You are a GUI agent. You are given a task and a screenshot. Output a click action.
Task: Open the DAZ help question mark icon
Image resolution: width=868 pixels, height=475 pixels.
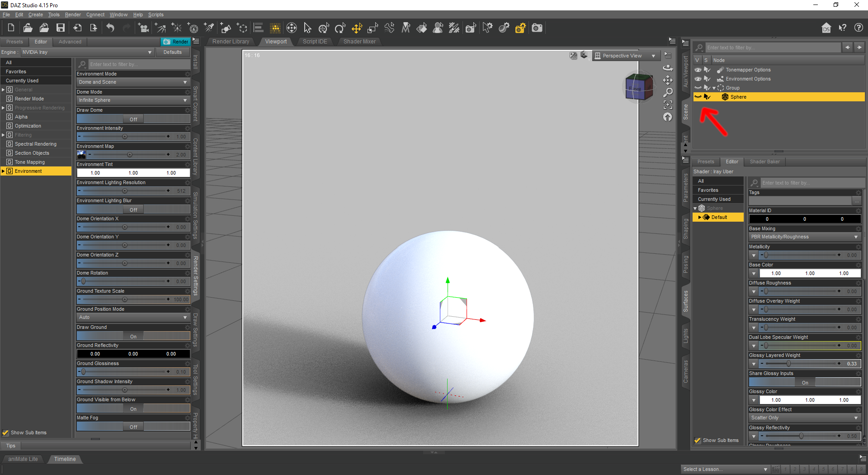[859, 28]
